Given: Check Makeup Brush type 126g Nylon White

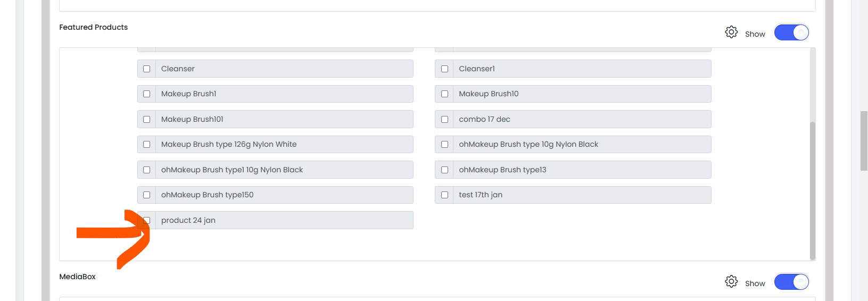Looking at the screenshot, I should 147,145.
